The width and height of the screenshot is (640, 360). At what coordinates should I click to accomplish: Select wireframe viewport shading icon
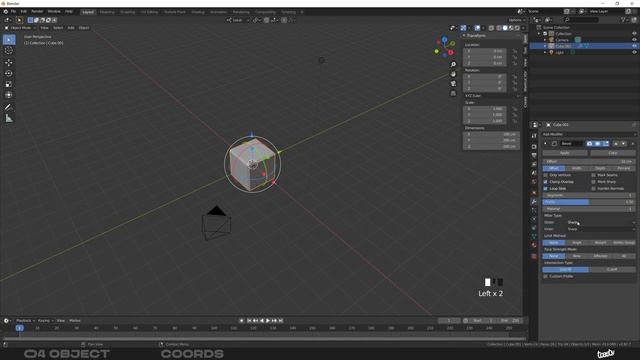499,28
